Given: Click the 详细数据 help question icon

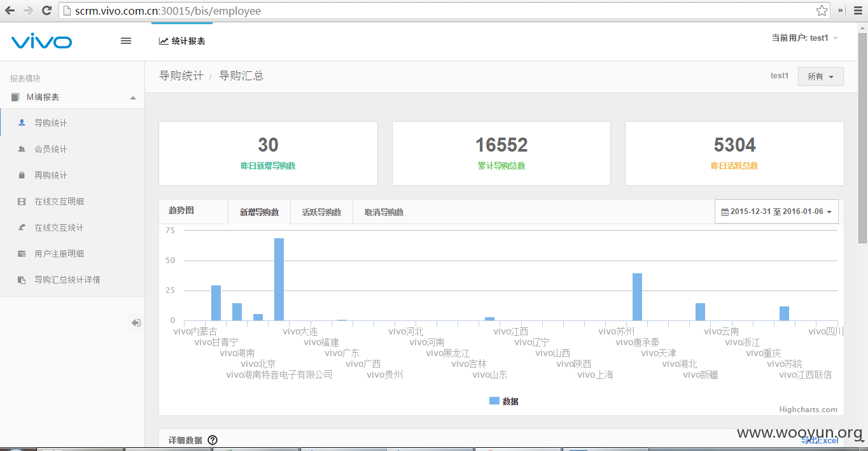Looking at the screenshot, I should point(213,440).
